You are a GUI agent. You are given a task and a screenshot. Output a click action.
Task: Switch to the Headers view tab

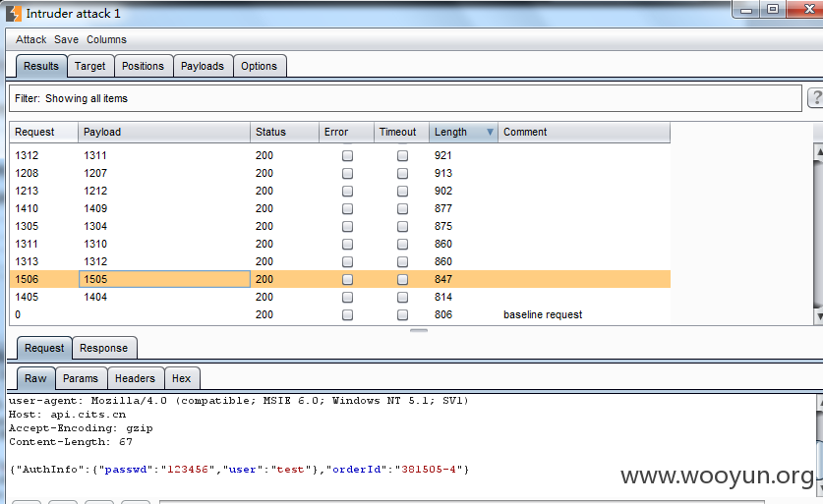pyautogui.click(x=135, y=378)
